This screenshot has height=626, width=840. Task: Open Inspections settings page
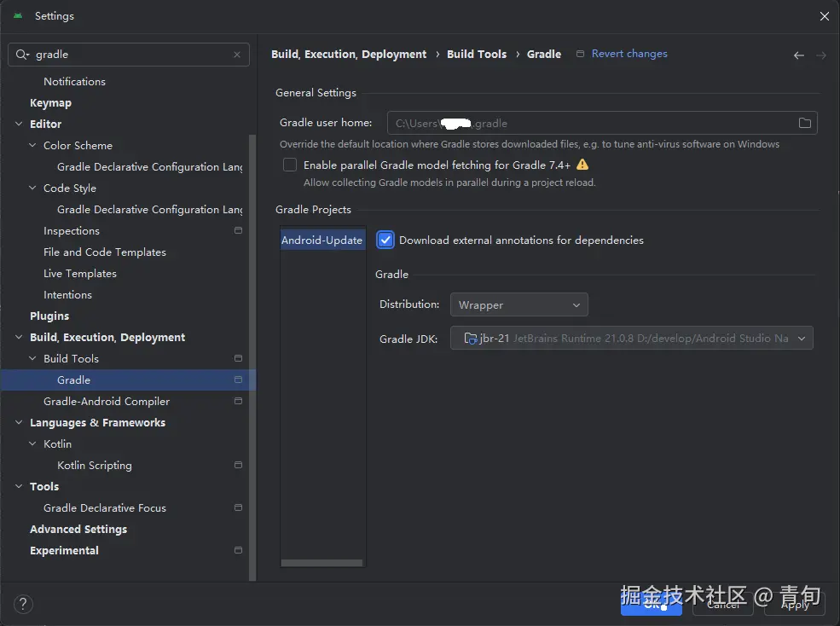pyautogui.click(x=72, y=231)
